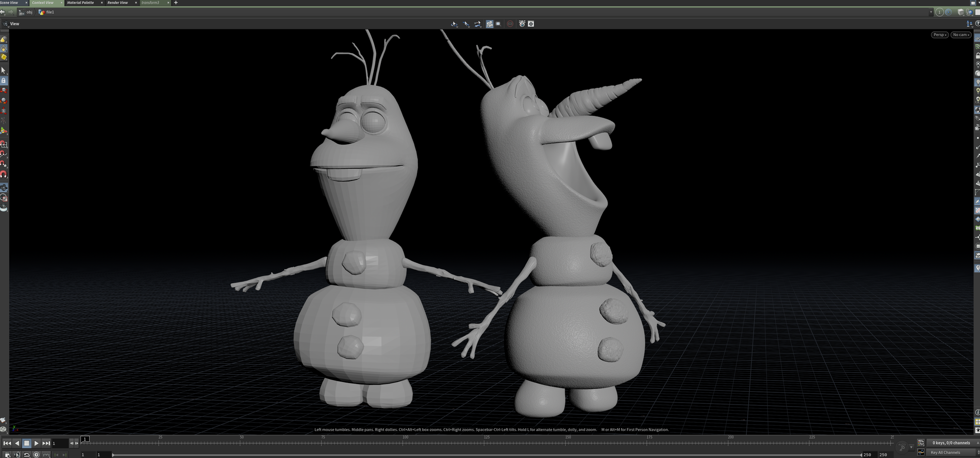Select the arrow Select tool in left toolbar
980x458 pixels.
pyautogui.click(x=3, y=71)
